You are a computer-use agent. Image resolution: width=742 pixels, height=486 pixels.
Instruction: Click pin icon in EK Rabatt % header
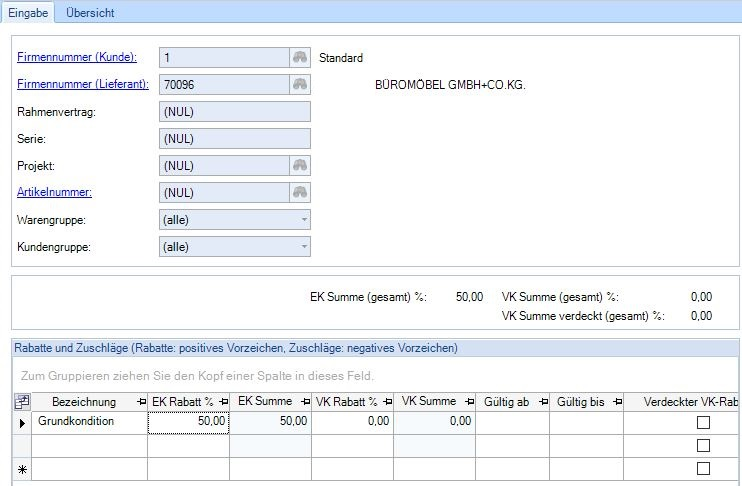[x=222, y=402]
